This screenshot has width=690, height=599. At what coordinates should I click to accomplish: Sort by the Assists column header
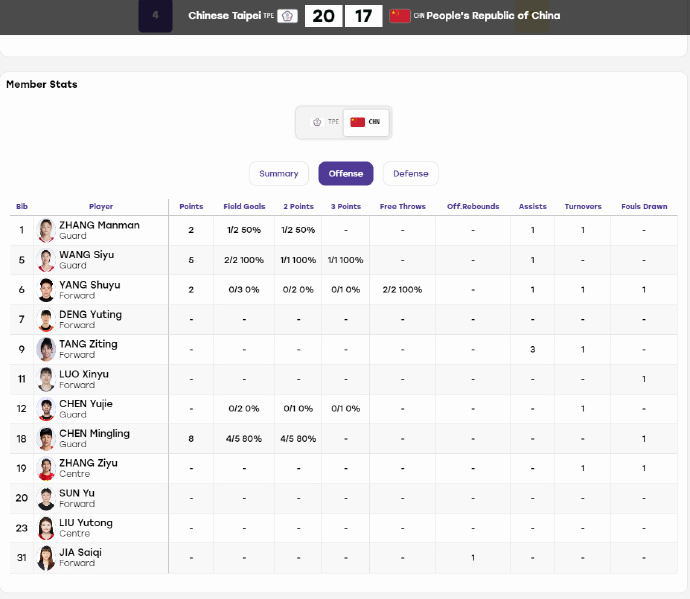point(532,206)
